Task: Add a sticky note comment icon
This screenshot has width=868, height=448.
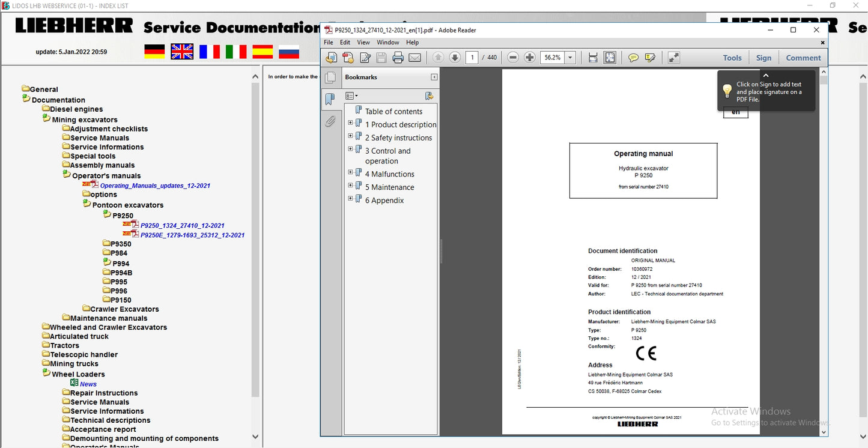Action: 633,58
